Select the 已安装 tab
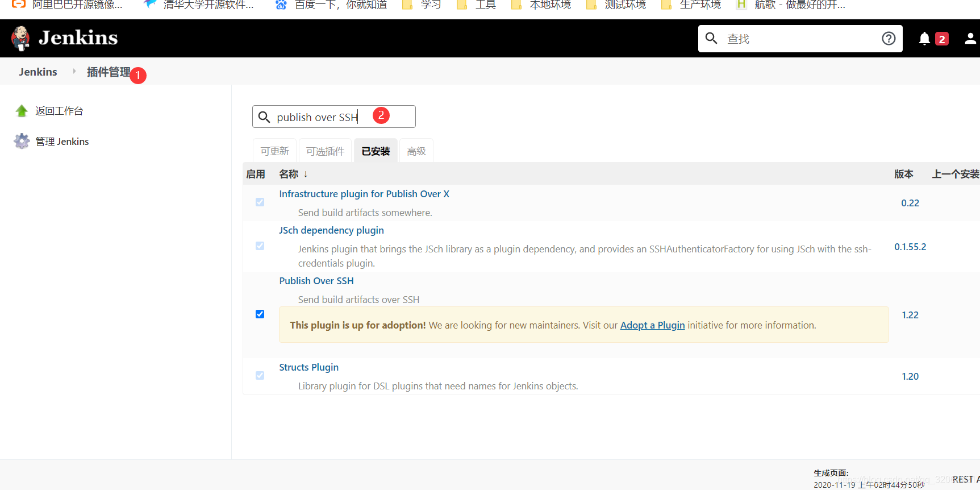980x490 pixels. 376,151
